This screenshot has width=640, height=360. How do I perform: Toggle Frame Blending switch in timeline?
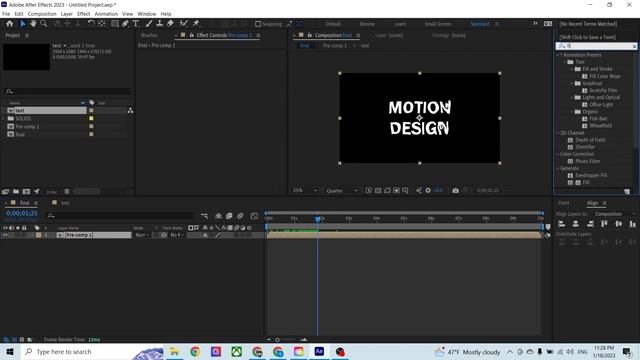(229, 216)
